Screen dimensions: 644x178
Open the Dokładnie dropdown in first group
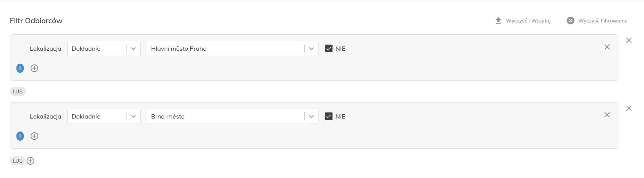(x=104, y=48)
